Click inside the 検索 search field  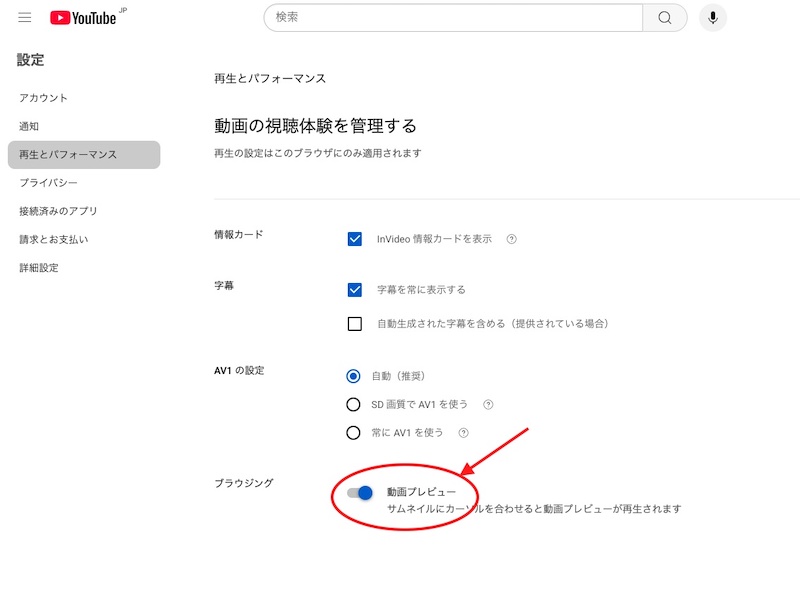click(450, 17)
